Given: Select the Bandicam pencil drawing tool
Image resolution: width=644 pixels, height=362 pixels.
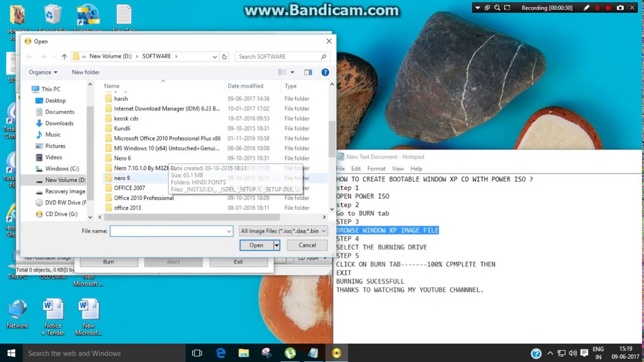Looking at the screenshot, I should 587,8.
